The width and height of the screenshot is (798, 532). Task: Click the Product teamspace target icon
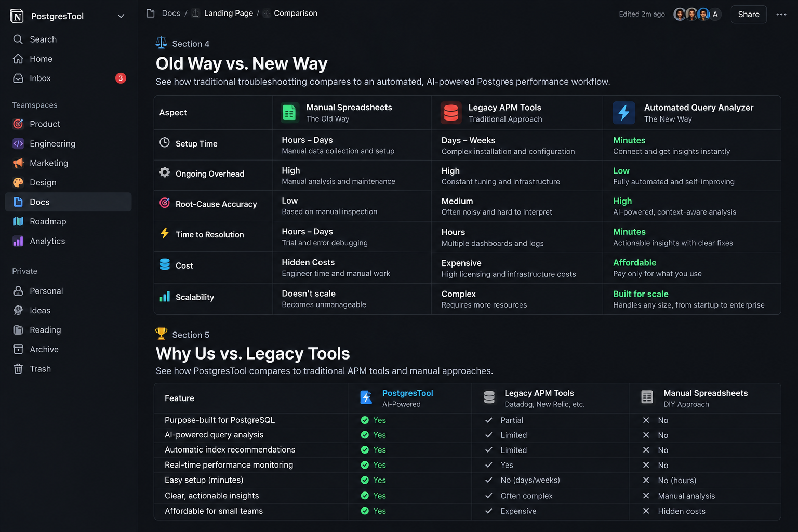[18, 124]
